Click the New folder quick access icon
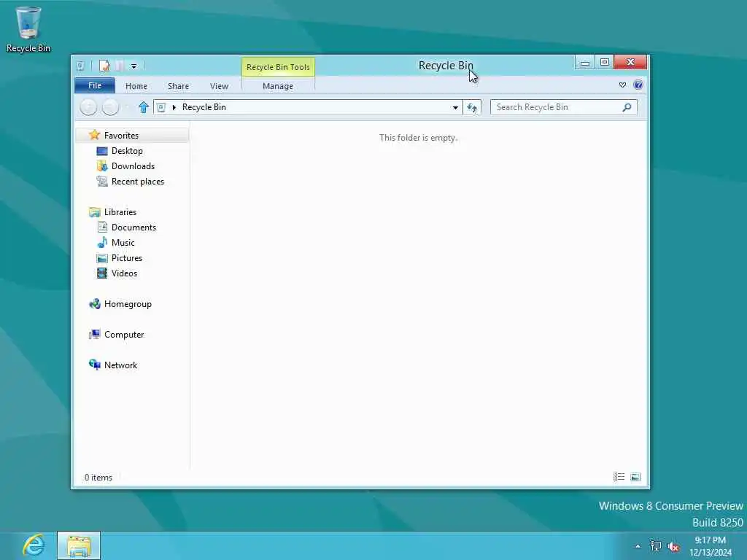 120,66
